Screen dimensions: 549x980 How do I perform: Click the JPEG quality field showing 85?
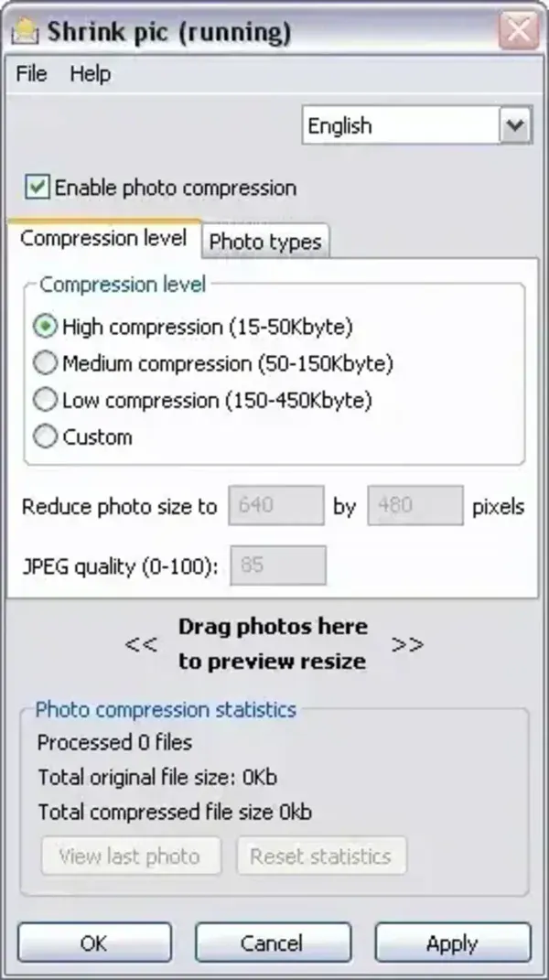click(x=278, y=565)
